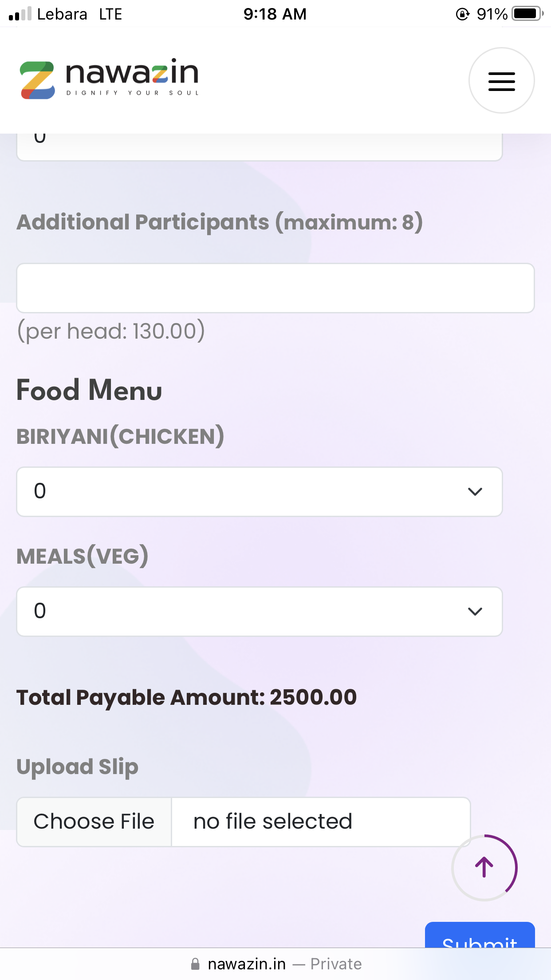Click the colorful Nawazin Z logo
551x980 pixels.
[x=38, y=80]
